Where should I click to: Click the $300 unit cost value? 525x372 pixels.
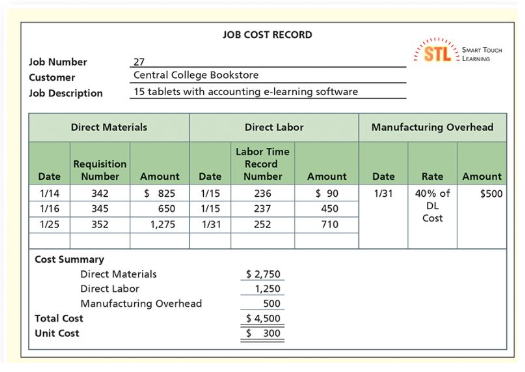point(263,333)
